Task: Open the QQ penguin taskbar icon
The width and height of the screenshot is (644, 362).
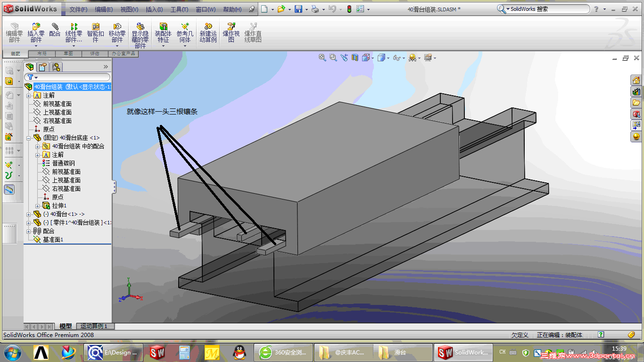Action: click(x=239, y=352)
